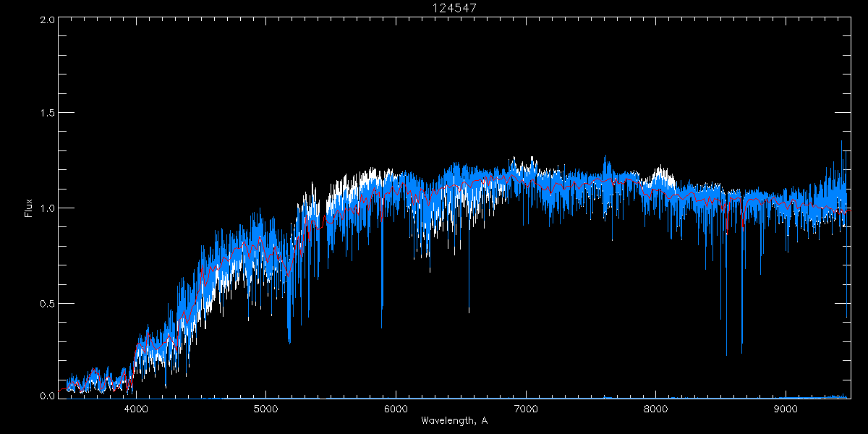Select the 9000 wavelength tick label

point(786,408)
